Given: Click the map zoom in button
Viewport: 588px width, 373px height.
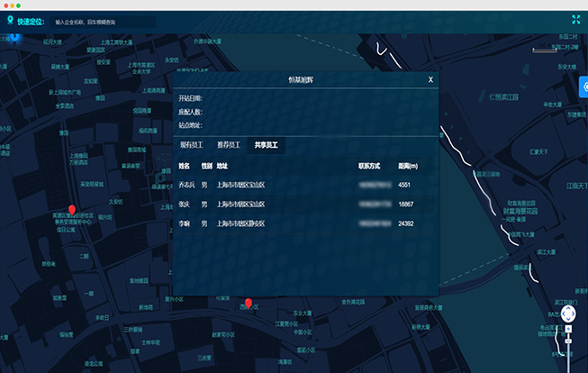Looking at the screenshot, I should click(x=569, y=331).
